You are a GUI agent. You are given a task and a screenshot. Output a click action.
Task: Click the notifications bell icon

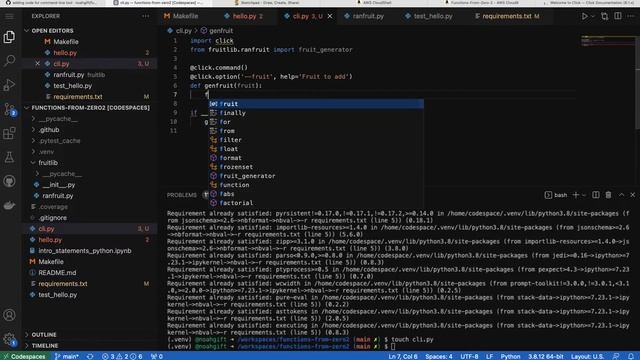[x=631, y=356]
